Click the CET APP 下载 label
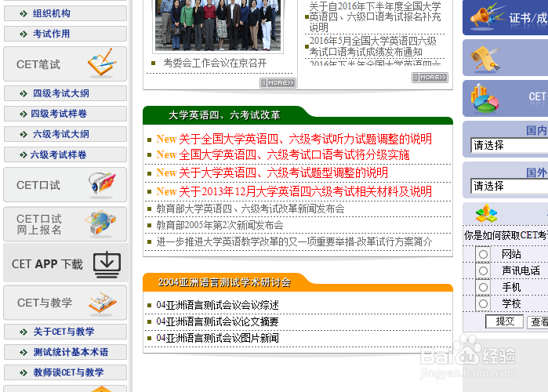The width and height of the screenshot is (548, 392). click(x=47, y=264)
